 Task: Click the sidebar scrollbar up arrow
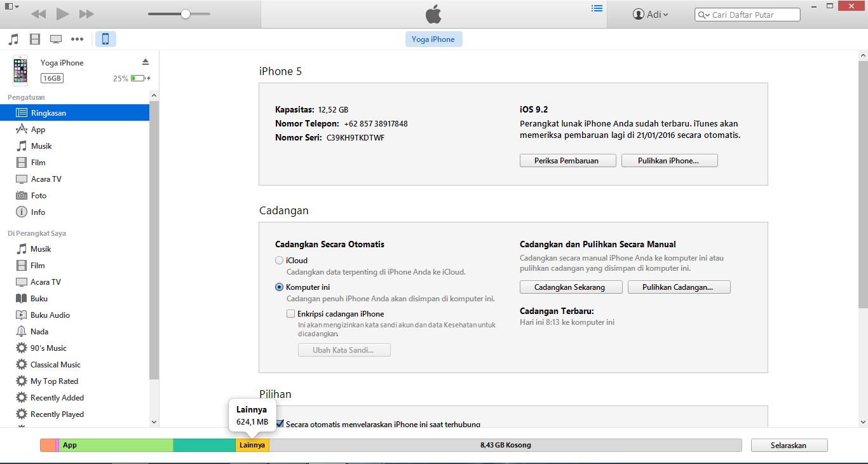point(154,95)
